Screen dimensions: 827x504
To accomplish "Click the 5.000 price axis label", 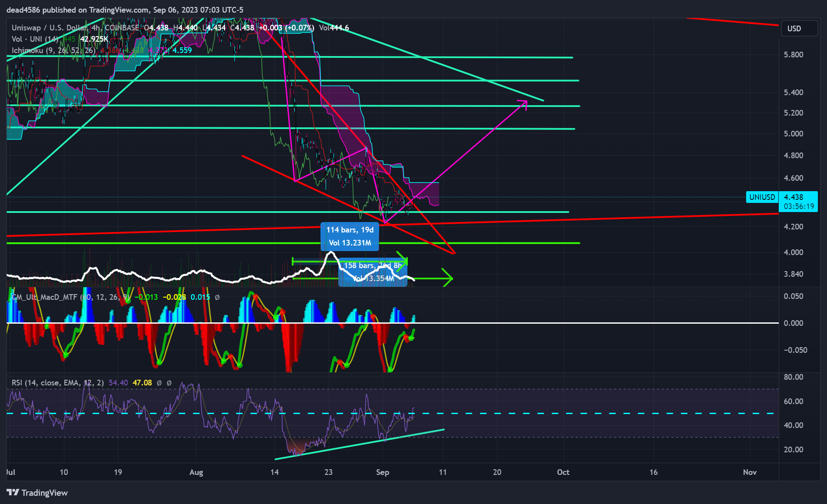I will point(793,133).
